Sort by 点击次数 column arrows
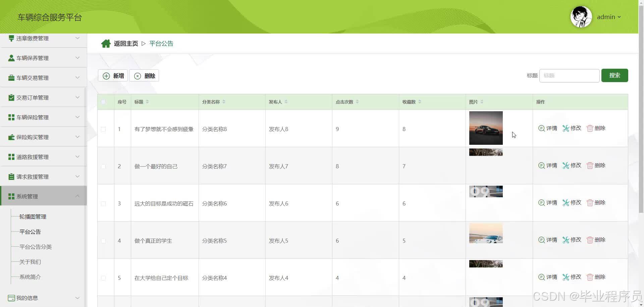The height and width of the screenshot is (307, 644). point(357,102)
